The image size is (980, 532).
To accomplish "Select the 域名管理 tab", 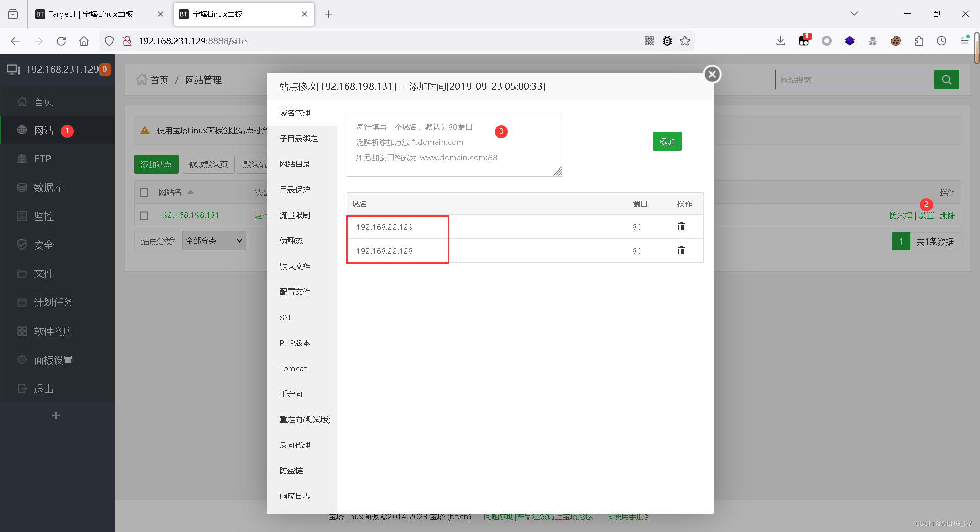I will click(302, 113).
